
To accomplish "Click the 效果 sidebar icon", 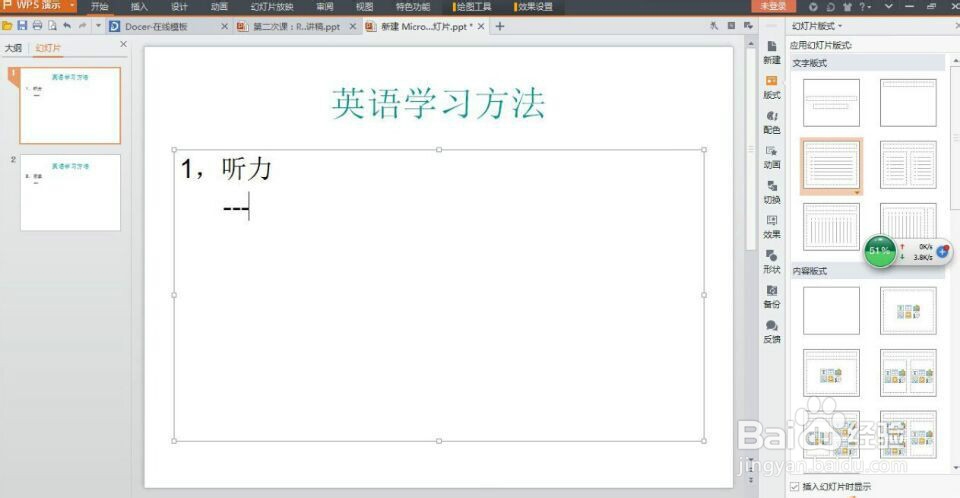I will [x=771, y=227].
